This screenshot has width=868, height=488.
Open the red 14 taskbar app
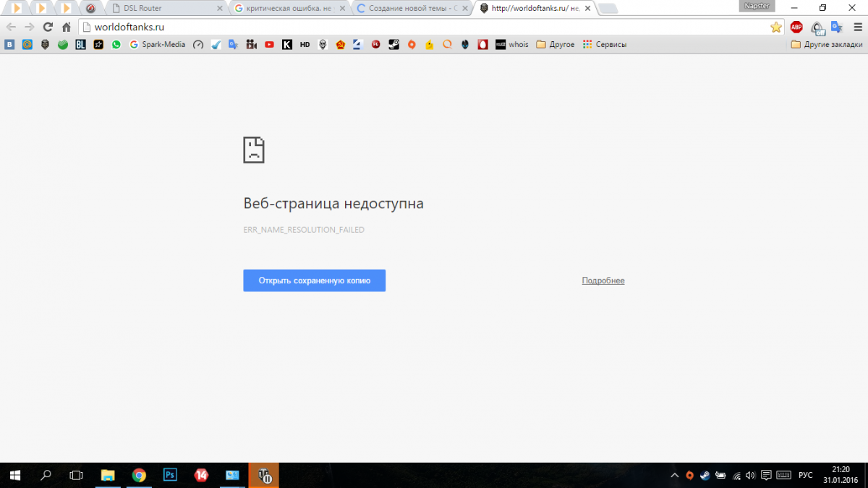pos(202,475)
